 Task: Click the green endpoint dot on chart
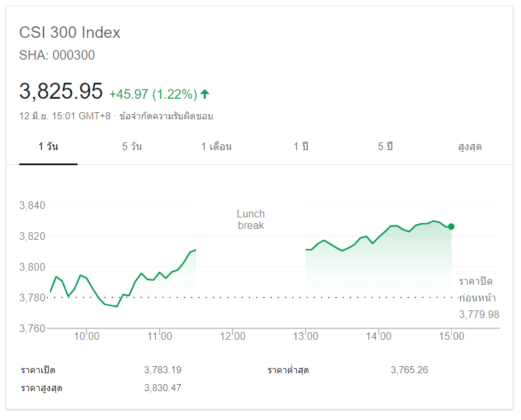click(x=451, y=226)
